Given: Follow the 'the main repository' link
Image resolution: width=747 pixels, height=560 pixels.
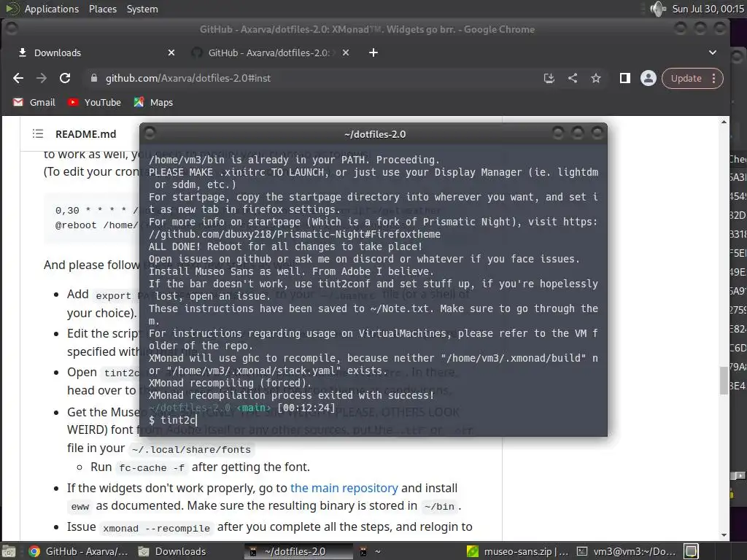Looking at the screenshot, I should click(344, 488).
